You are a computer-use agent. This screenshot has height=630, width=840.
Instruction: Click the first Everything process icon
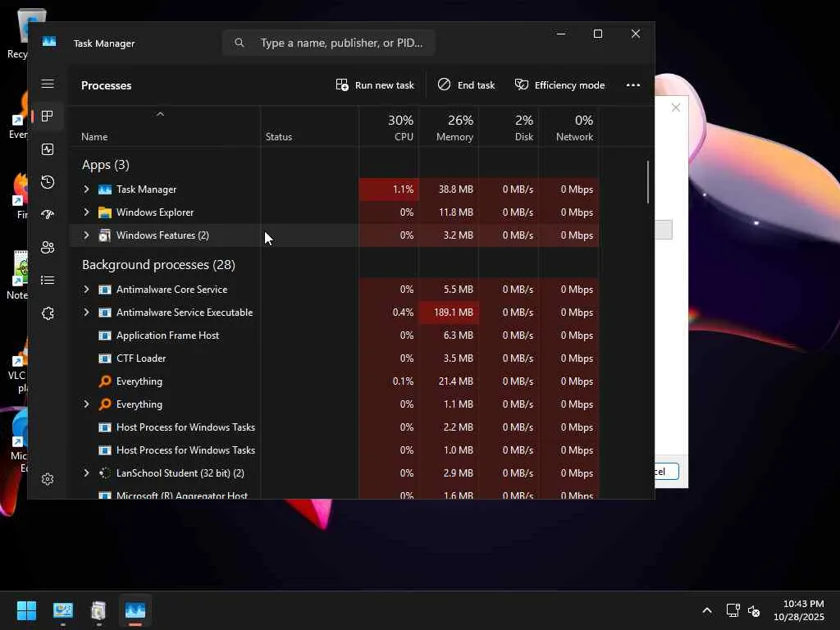105,381
